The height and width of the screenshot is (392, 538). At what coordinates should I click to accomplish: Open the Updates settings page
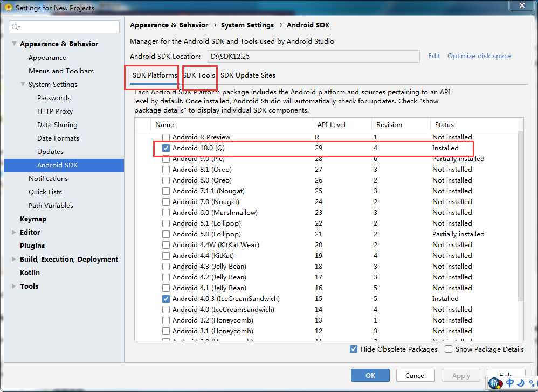50,151
